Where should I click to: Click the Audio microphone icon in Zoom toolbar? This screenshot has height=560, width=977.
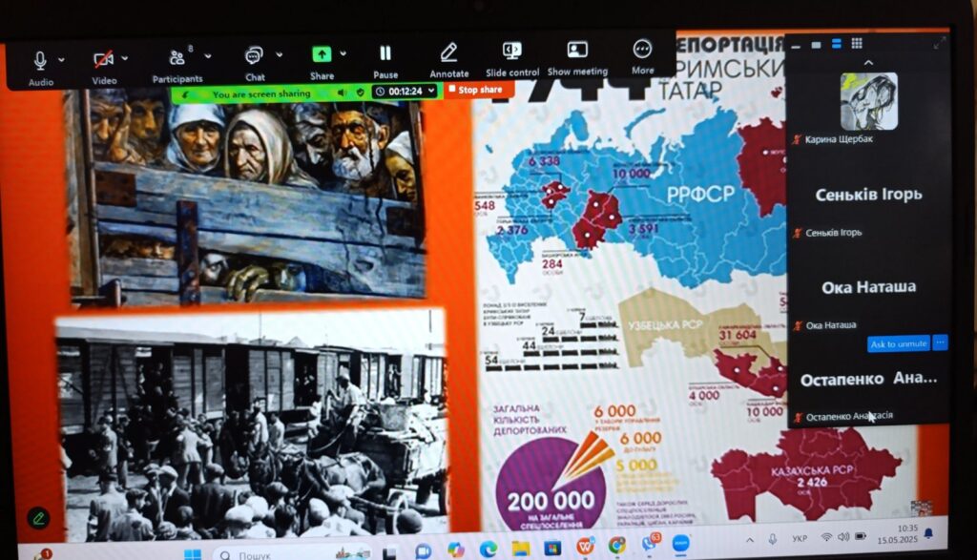(40, 60)
